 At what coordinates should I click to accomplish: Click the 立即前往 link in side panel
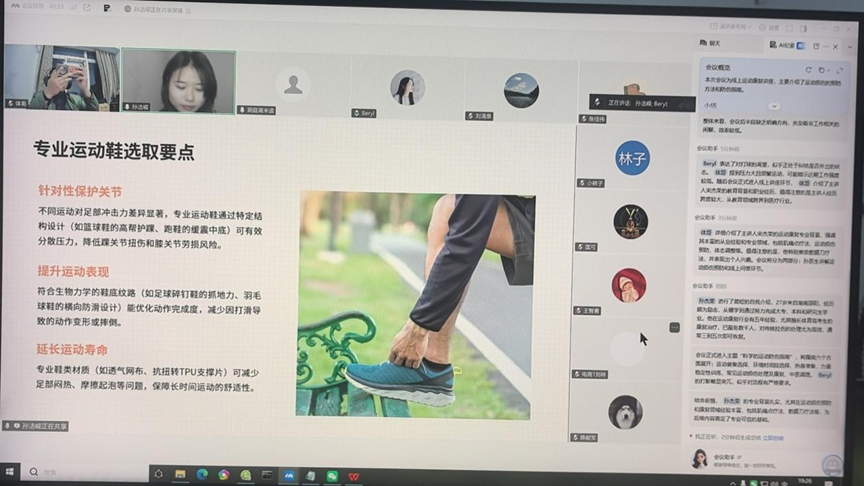pos(773,437)
